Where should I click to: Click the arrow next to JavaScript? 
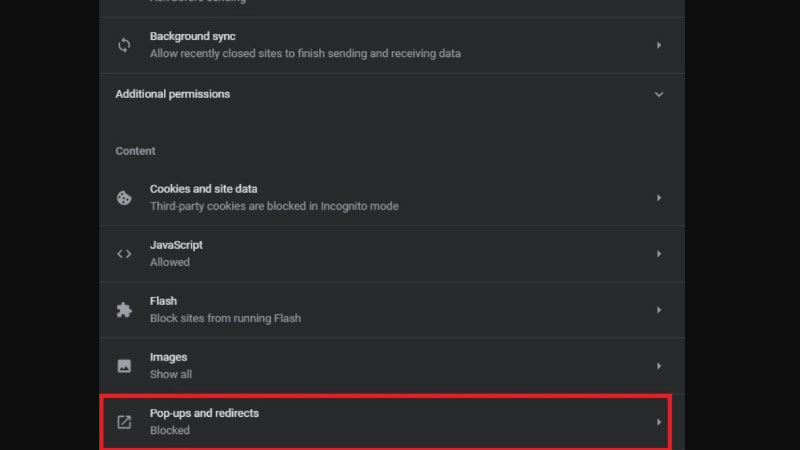click(x=658, y=254)
